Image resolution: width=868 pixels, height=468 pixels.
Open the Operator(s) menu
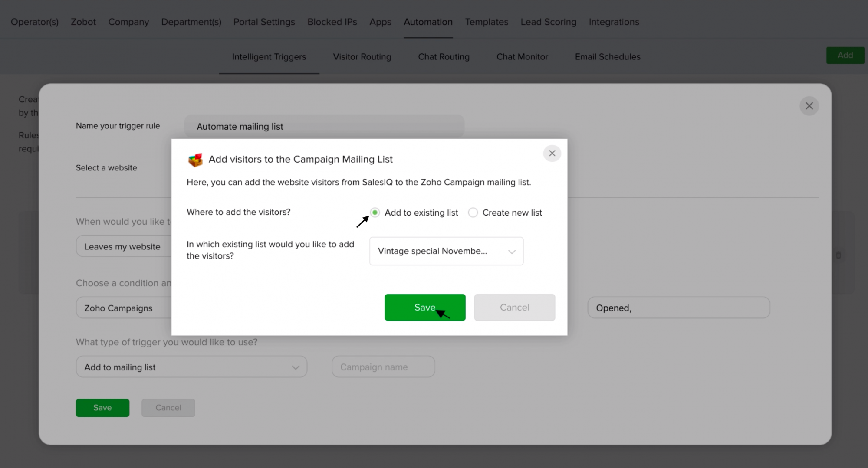pyautogui.click(x=35, y=22)
